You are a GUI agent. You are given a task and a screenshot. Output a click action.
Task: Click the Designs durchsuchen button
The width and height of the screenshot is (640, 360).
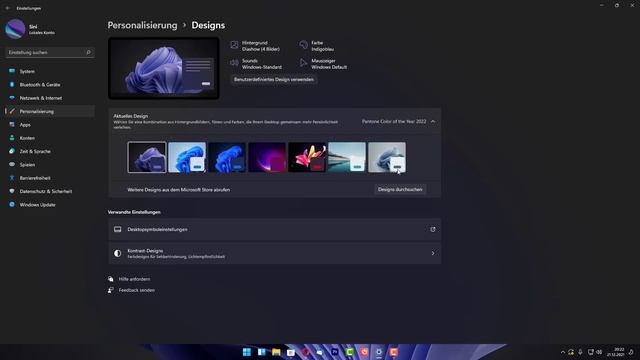point(400,189)
